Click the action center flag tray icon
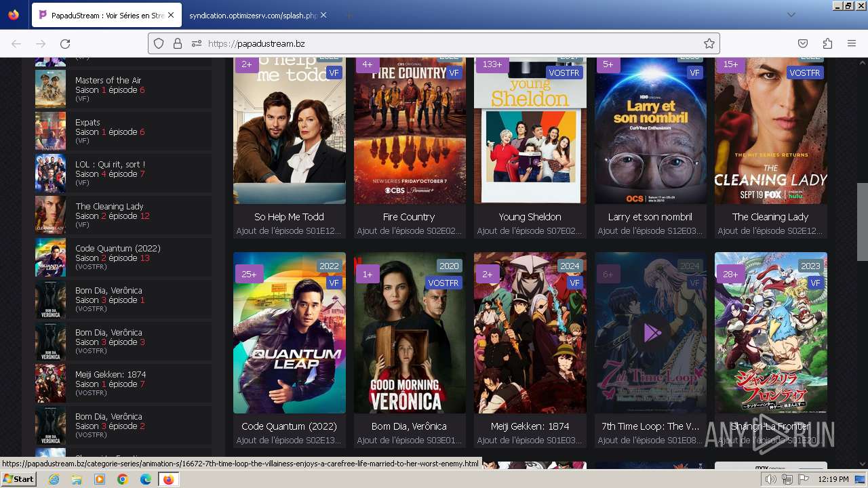868x488 pixels. (x=804, y=479)
